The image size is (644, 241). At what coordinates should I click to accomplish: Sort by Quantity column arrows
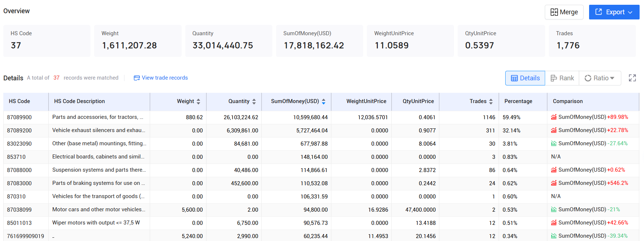[x=254, y=102]
